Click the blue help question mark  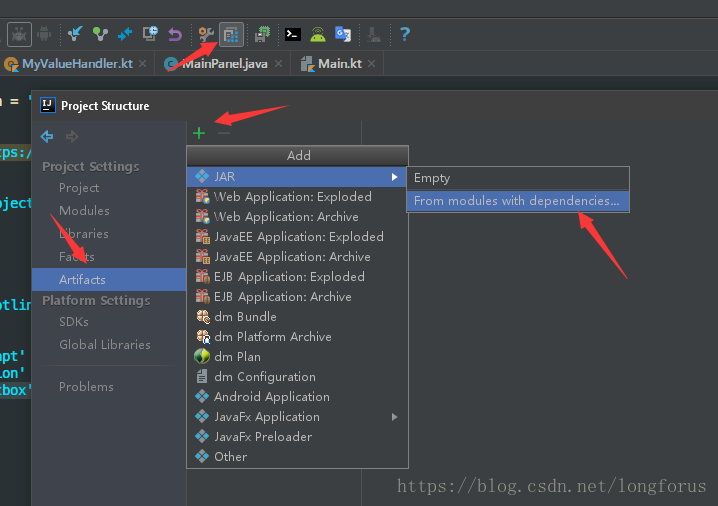(x=405, y=34)
